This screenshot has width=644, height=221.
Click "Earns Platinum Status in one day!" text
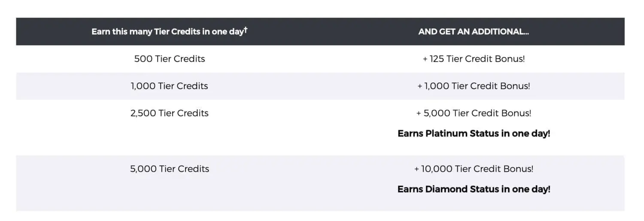click(x=474, y=133)
